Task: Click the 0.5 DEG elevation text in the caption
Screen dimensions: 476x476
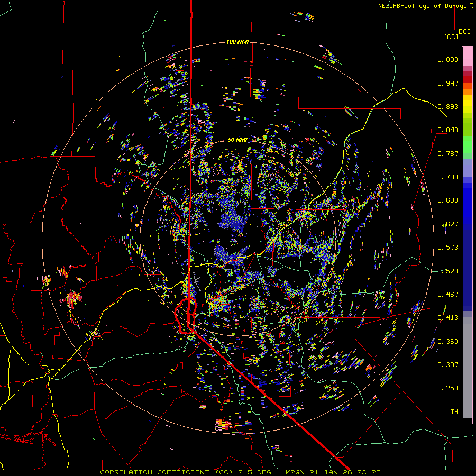Action: click(255, 472)
